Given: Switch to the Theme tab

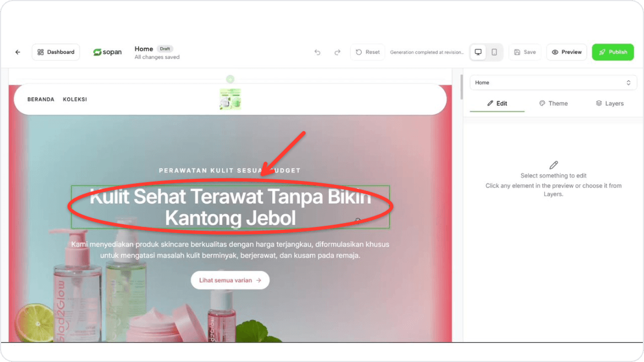Looking at the screenshot, I should 553,104.
